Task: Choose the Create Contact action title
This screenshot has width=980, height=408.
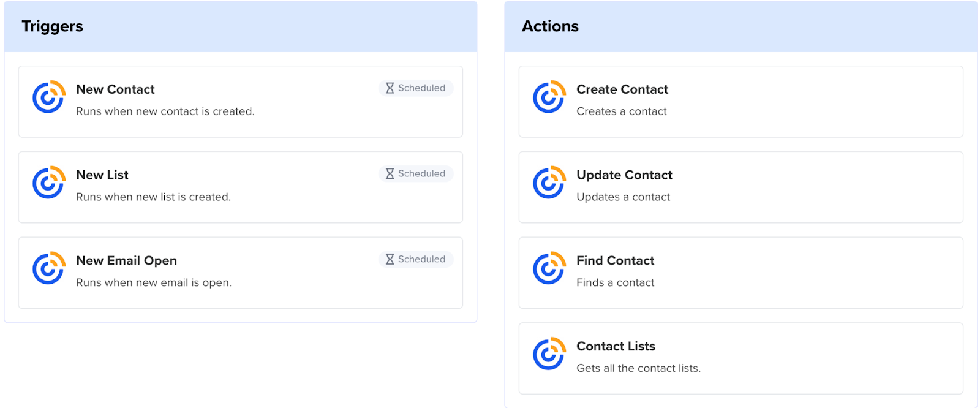Action: pyautogui.click(x=622, y=89)
